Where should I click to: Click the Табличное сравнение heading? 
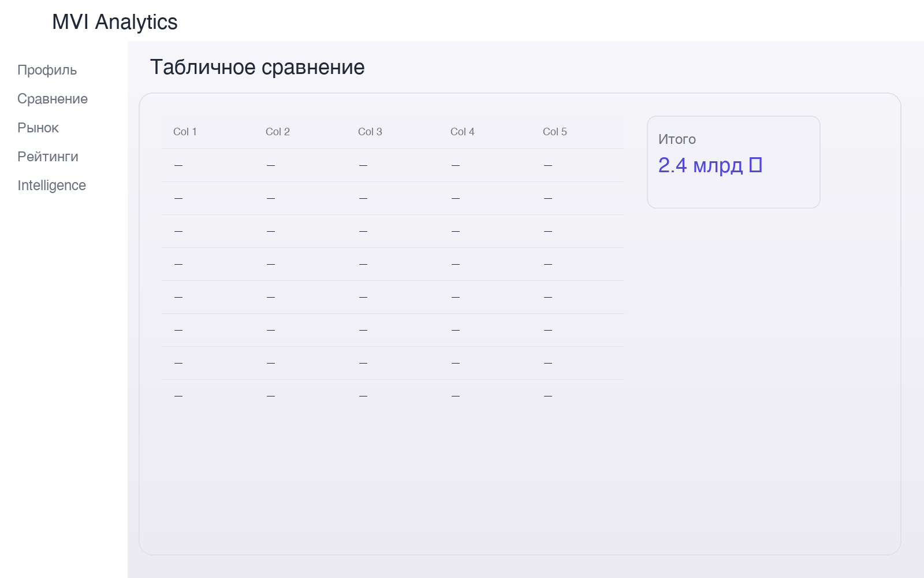click(x=258, y=67)
